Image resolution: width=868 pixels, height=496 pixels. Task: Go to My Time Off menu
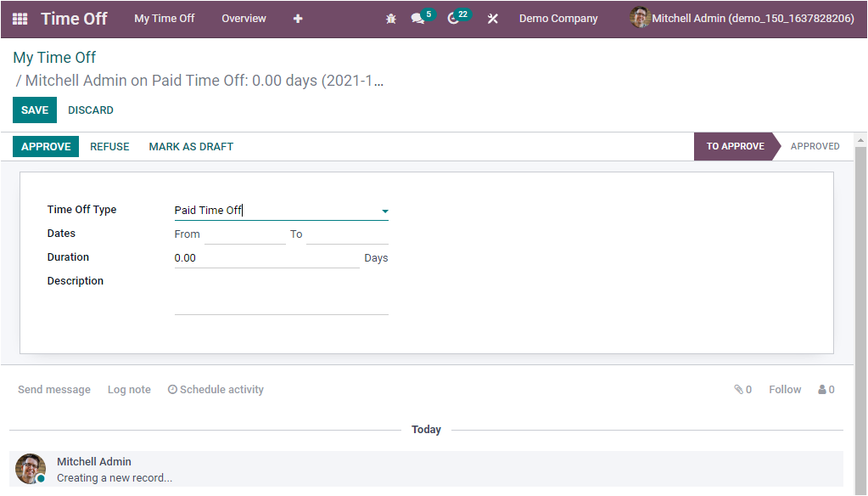pyautogui.click(x=164, y=18)
